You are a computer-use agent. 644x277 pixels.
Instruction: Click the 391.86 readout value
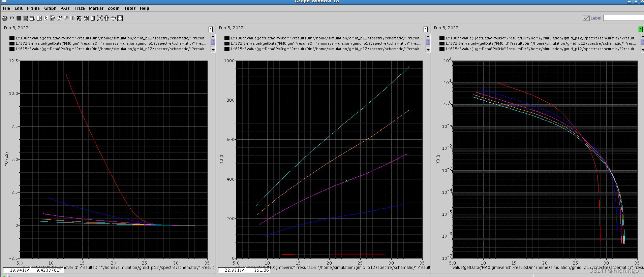click(x=261, y=270)
